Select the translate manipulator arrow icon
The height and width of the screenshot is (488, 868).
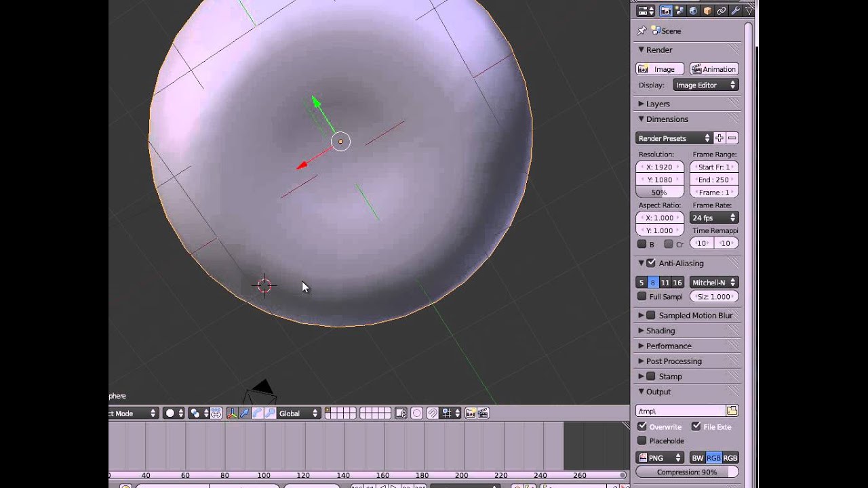point(245,413)
